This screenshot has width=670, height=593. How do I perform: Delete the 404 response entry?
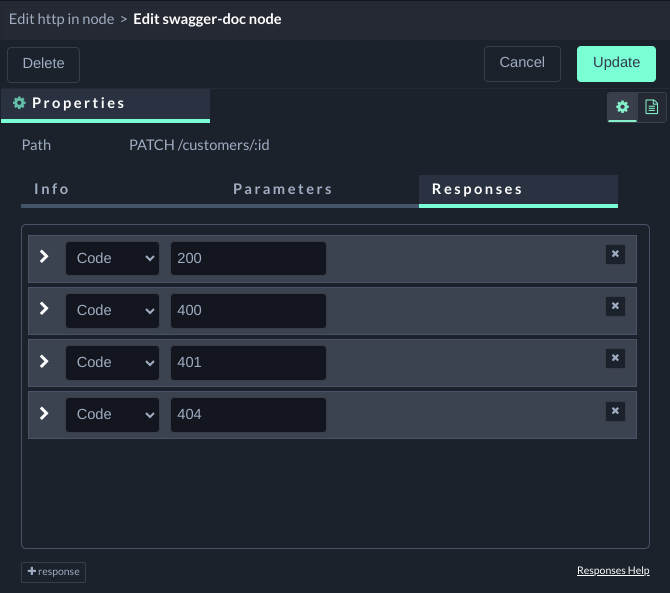tap(615, 411)
